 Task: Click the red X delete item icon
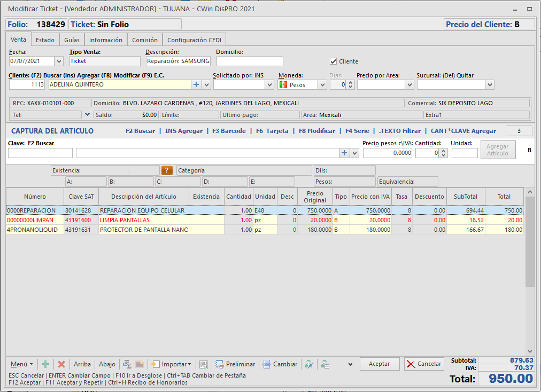coord(61,364)
